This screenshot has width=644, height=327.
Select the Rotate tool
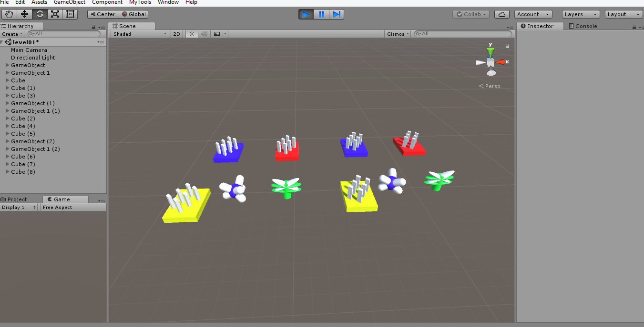(41, 14)
